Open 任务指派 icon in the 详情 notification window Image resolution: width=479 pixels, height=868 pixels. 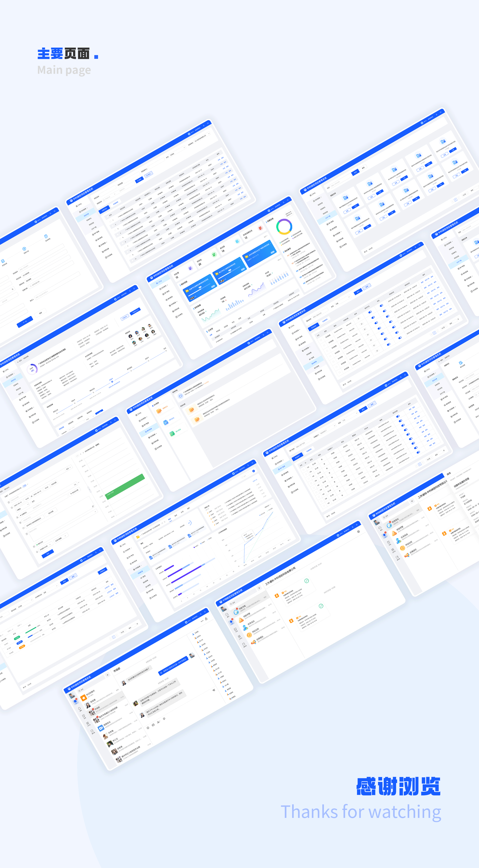(x=398, y=541)
